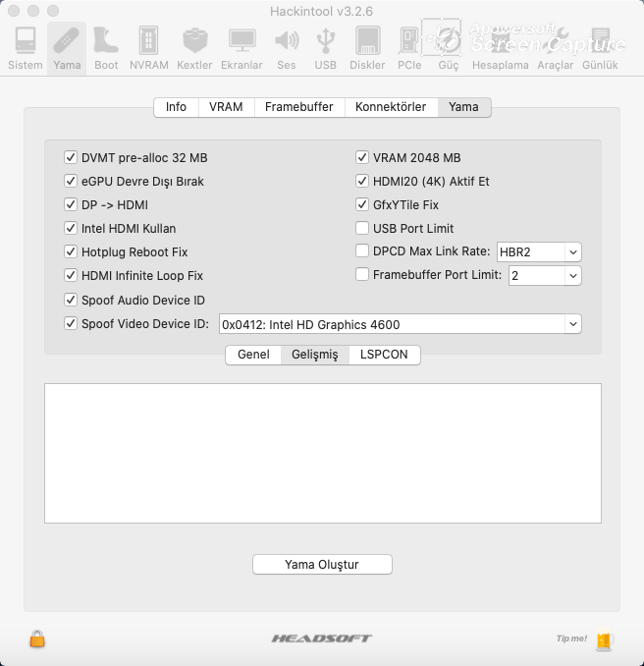Toggle Spoof Video Device ID checkbox
644x666 pixels.
click(x=71, y=323)
